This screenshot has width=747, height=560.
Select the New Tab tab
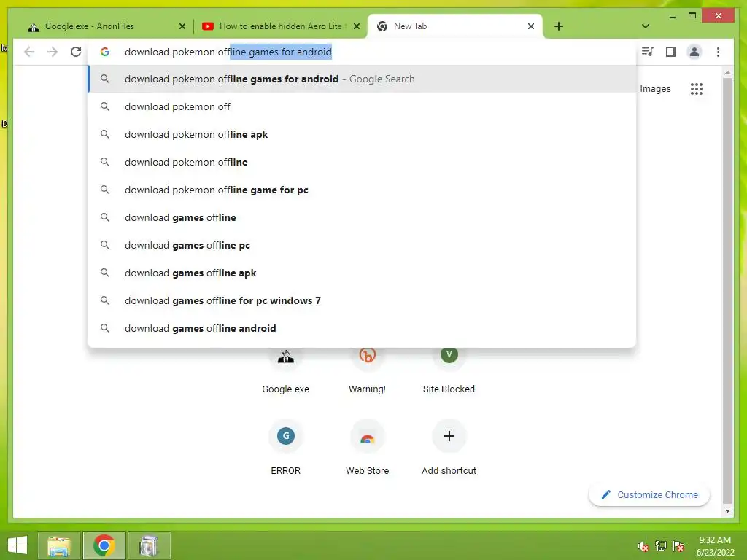click(x=454, y=26)
